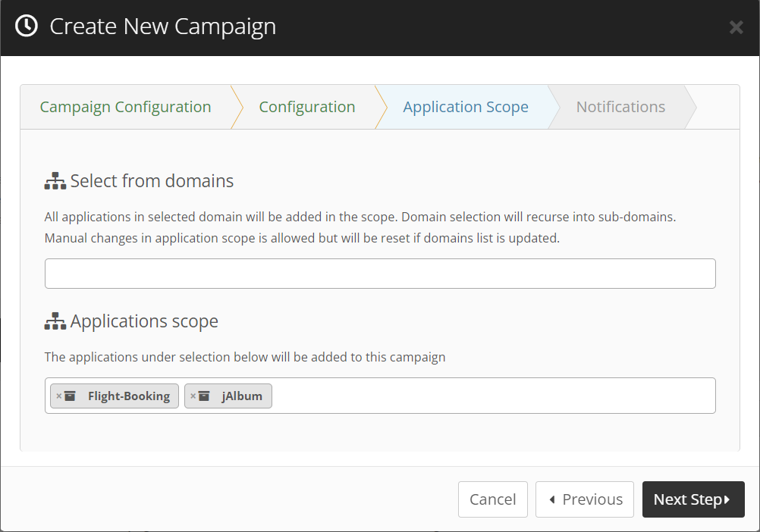The image size is (760, 532).
Task: Close the Create New Campaign dialog
Action: [x=736, y=27]
